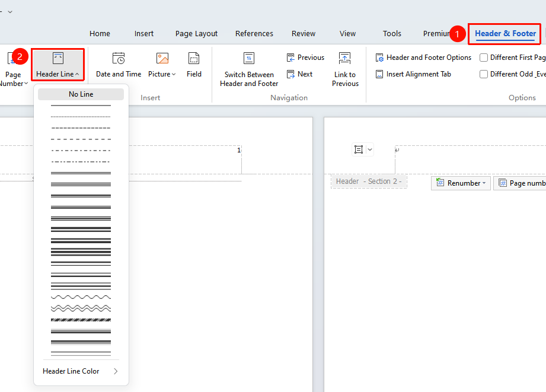The width and height of the screenshot is (546, 392).
Task: Pick the single wavy header line style
Action: [x=81, y=297]
